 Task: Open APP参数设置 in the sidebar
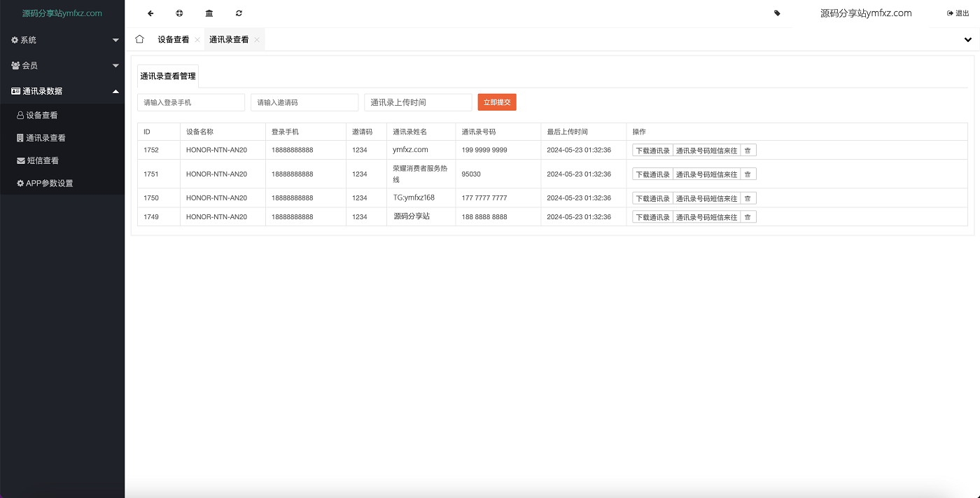(49, 184)
